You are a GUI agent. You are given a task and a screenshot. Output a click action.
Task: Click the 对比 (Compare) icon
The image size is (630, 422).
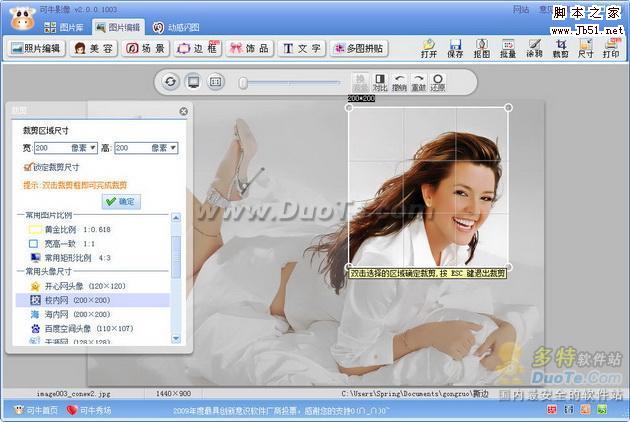coord(380,82)
